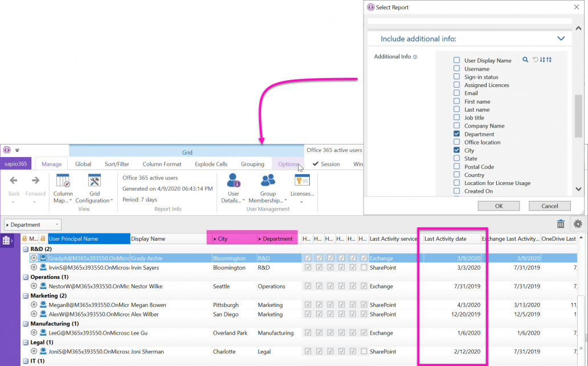Collapse the Operations (1) group
This screenshot has width=588, height=366.
click(26, 277)
